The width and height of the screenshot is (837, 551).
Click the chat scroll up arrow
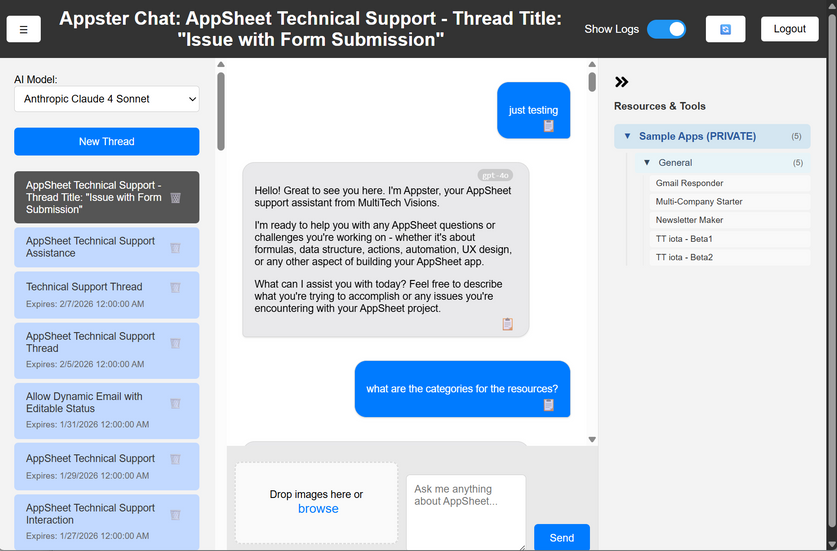click(x=592, y=65)
